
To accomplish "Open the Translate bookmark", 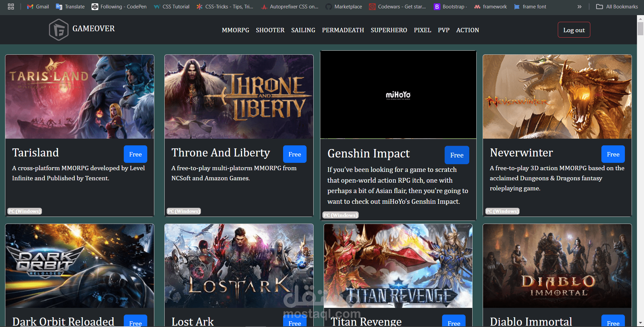I will (x=70, y=6).
